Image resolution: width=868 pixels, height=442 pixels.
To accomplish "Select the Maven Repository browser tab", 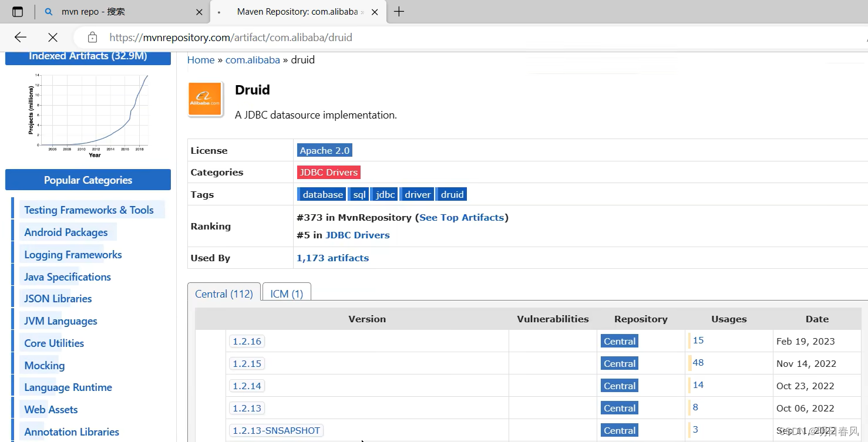I will pyautogui.click(x=298, y=12).
